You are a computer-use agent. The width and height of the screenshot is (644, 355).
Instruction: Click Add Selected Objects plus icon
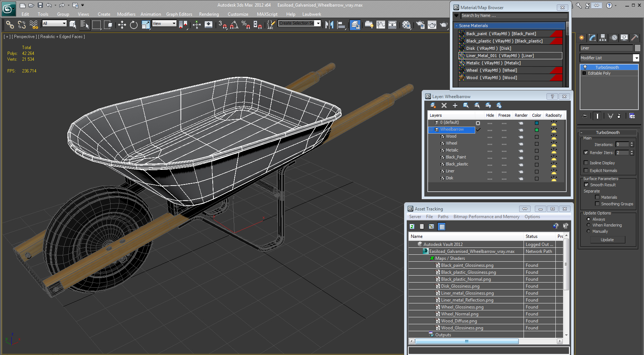[455, 105]
